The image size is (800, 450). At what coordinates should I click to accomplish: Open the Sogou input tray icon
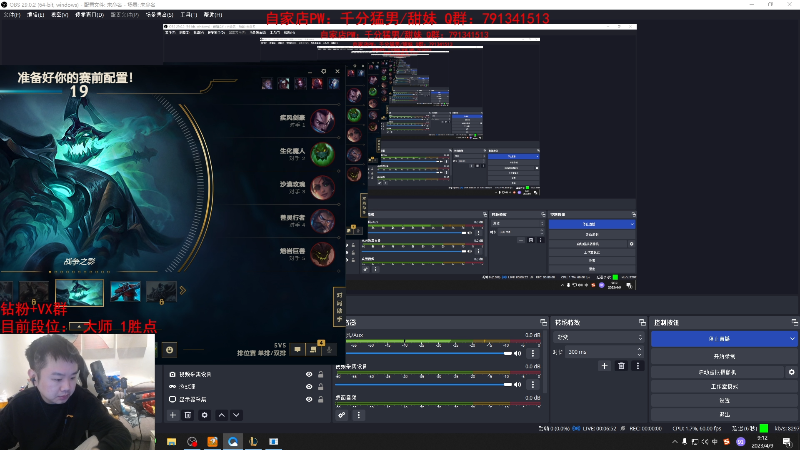coord(727,442)
